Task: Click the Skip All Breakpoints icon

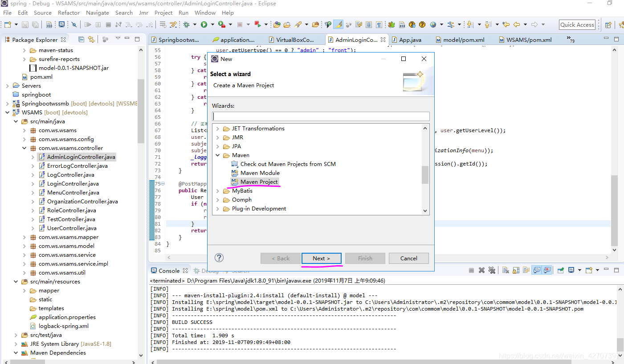Action: [x=74, y=24]
